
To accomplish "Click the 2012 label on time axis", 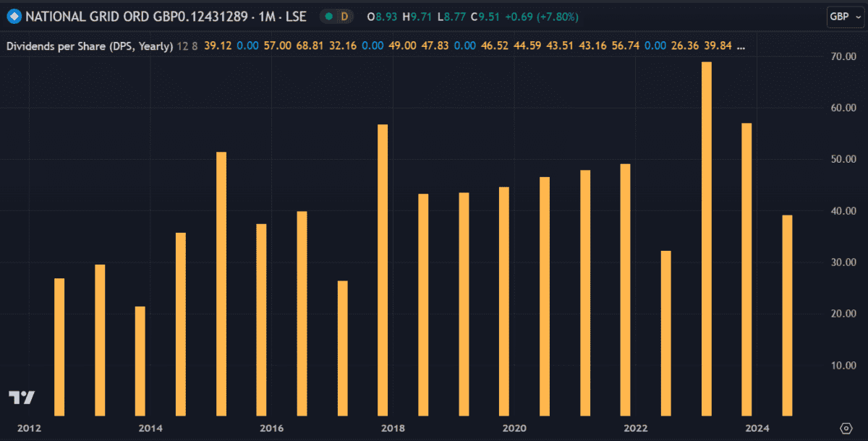I will (x=29, y=428).
